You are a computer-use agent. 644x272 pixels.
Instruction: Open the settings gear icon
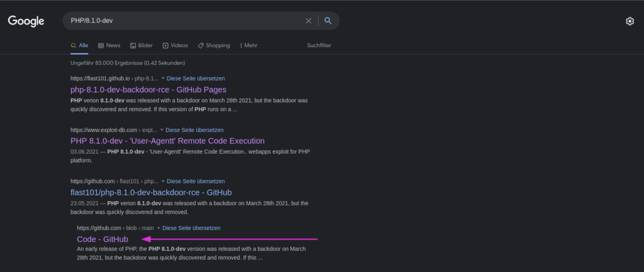click(630, 21)
